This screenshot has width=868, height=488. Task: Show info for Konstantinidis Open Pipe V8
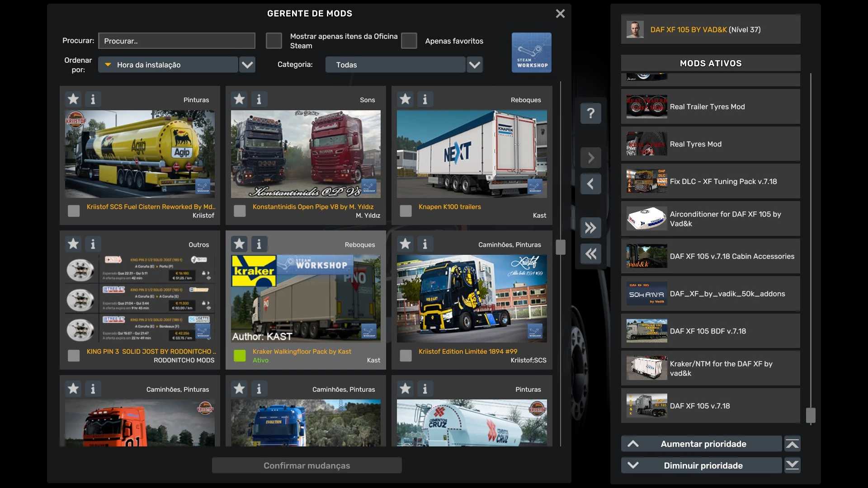tap(259, 99)
